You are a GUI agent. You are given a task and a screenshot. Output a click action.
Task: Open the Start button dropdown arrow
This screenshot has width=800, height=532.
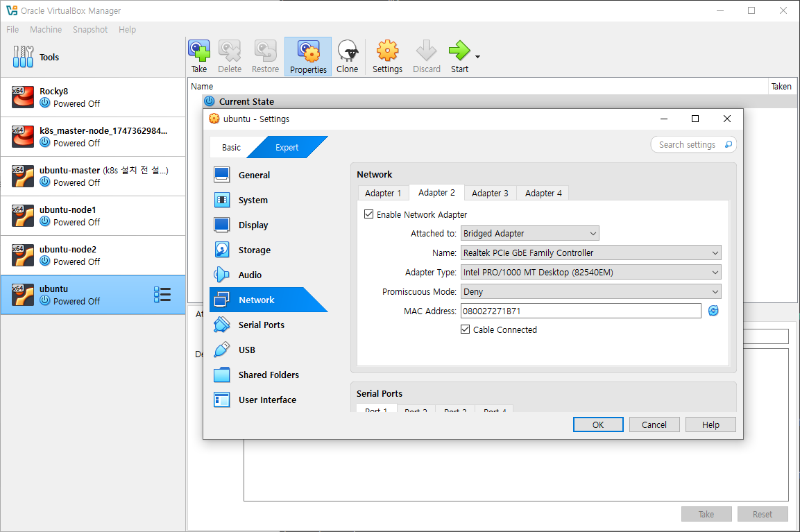click(477, 57)
